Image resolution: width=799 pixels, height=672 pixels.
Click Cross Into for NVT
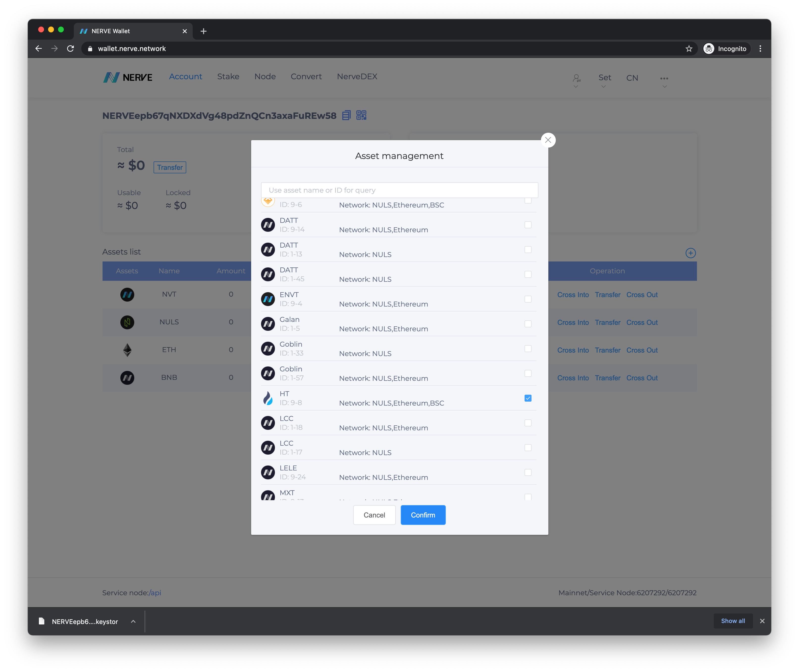click(x=573, y=295)
